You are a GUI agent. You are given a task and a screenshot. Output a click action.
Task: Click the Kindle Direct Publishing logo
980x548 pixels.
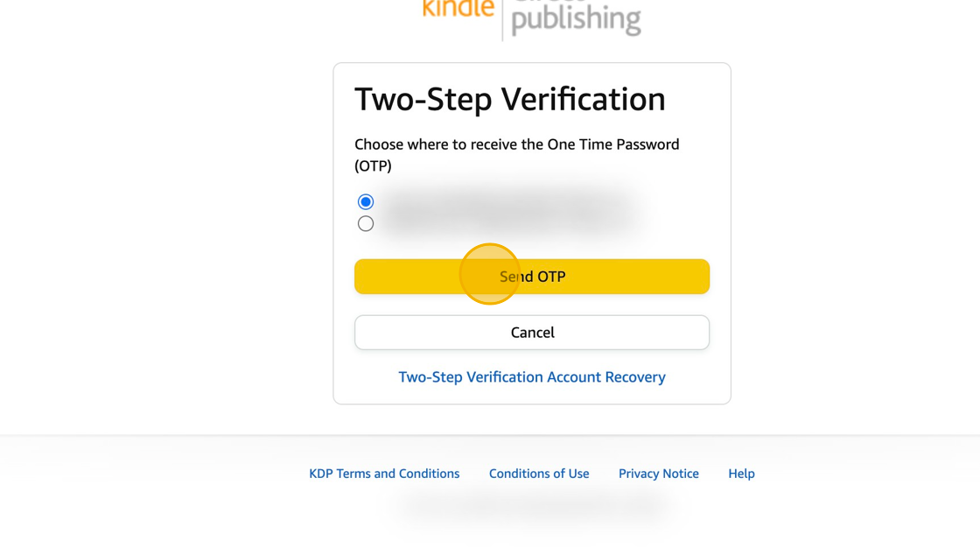coord(532,16)
